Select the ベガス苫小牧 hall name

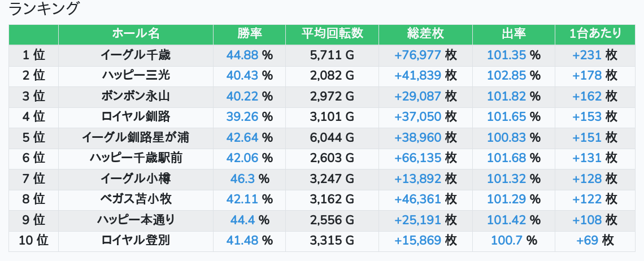pos(136,199)
